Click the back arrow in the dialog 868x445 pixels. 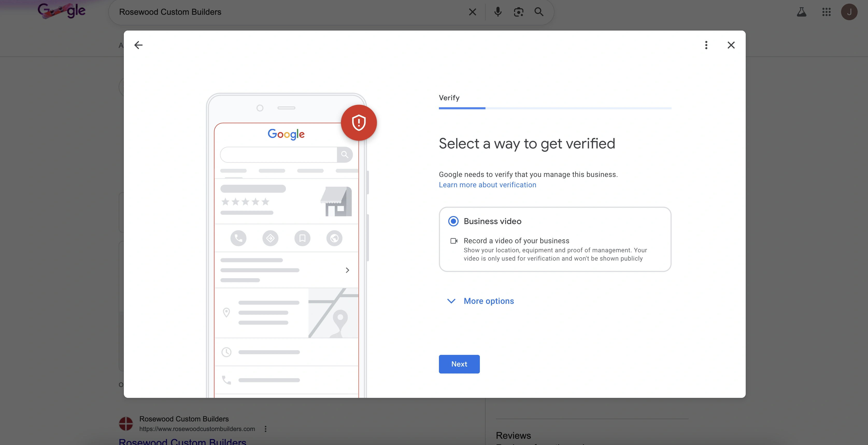[x=138, y=45]
